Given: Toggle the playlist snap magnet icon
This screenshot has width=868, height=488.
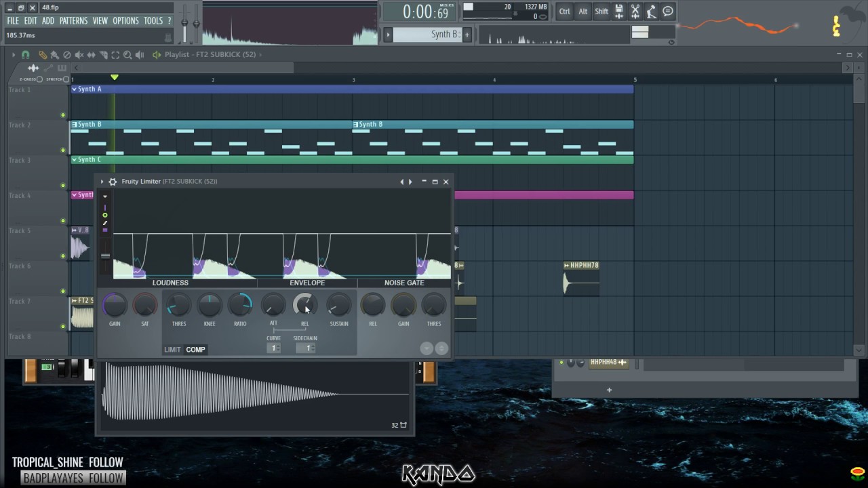Looking at the screenshot, I should tap(25, 55).
